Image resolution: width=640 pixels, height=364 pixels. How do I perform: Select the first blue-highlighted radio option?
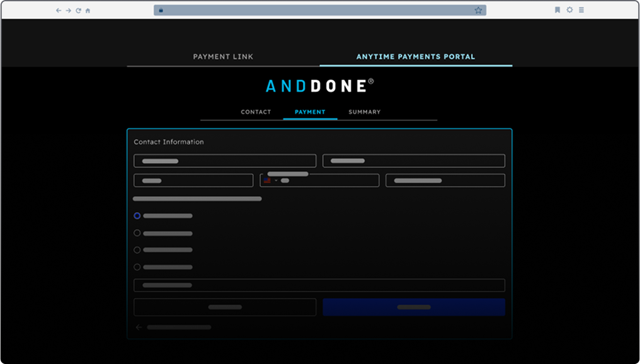click(x=137, y=216)
